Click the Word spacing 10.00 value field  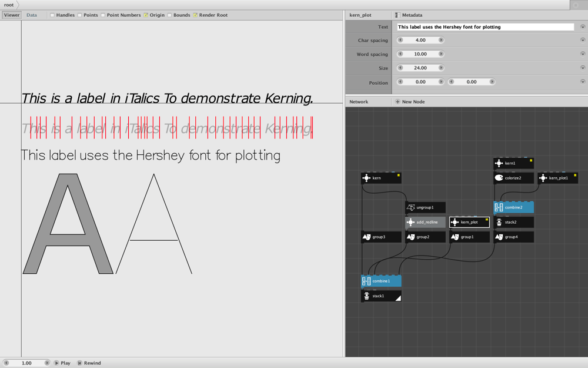pyautogui.click(x=420, y=54)
